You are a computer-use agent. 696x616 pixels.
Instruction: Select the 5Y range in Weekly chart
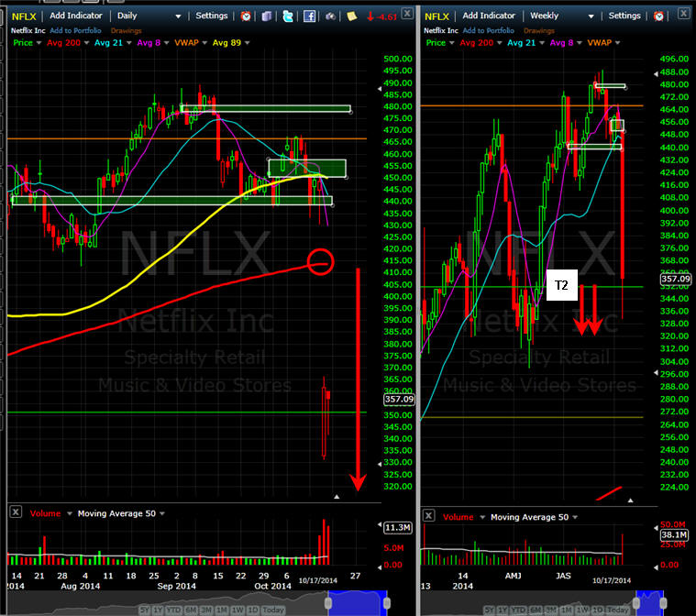(489, 610)
